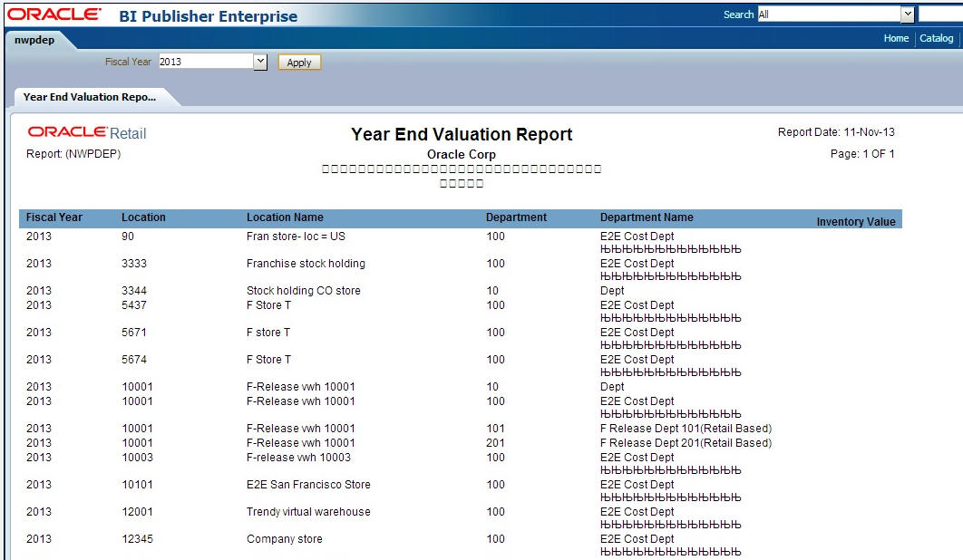This screenshot has height=560, width=963.
Task: Click the location cell 5671
Action: pyautogui.click(x=134, y=333)
